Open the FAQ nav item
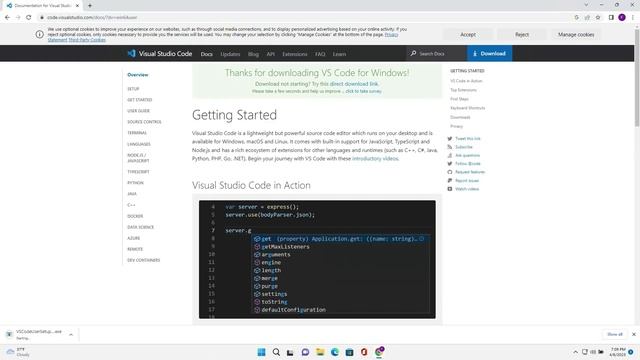The image size is (640, 360). (320, 54)
